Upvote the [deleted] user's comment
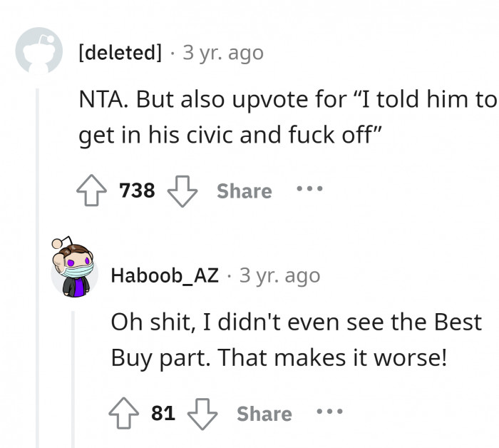This screenshot has height=448, width=499. [x=91, y=191]
